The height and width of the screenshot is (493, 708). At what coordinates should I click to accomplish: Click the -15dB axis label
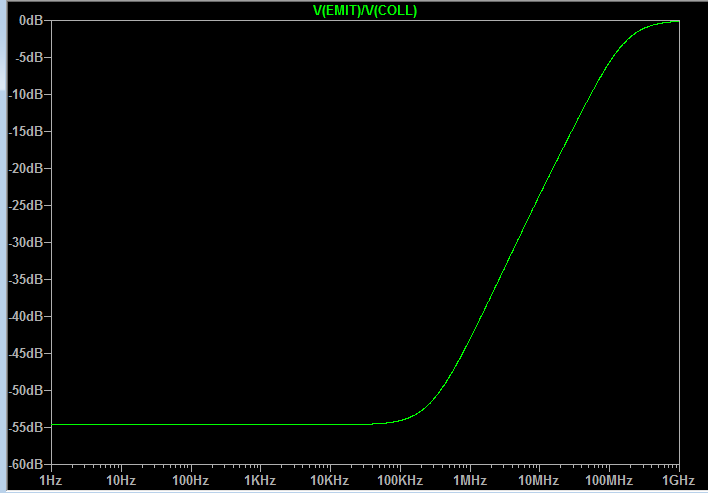pyautogui.click(x=26, y=131)
